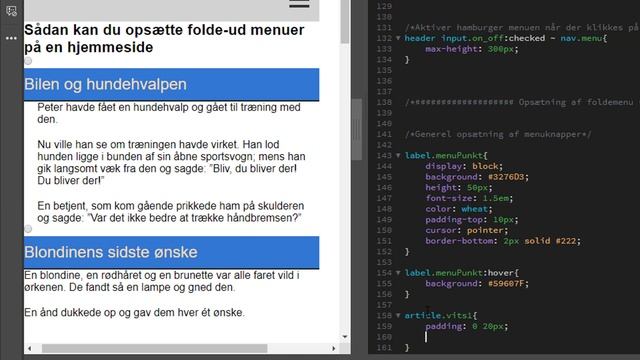Viewport: 640px width, 360px height.
Task: Click the page heading 'Sådan kan du opsætte folde-ud menuer'
Action: click(x=164, y=38)
